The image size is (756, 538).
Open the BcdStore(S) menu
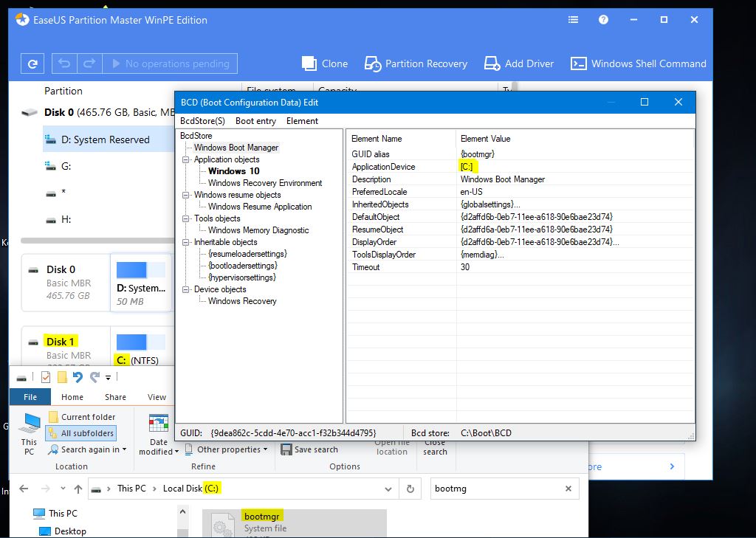pyautogui.click(x=202, y=121)
